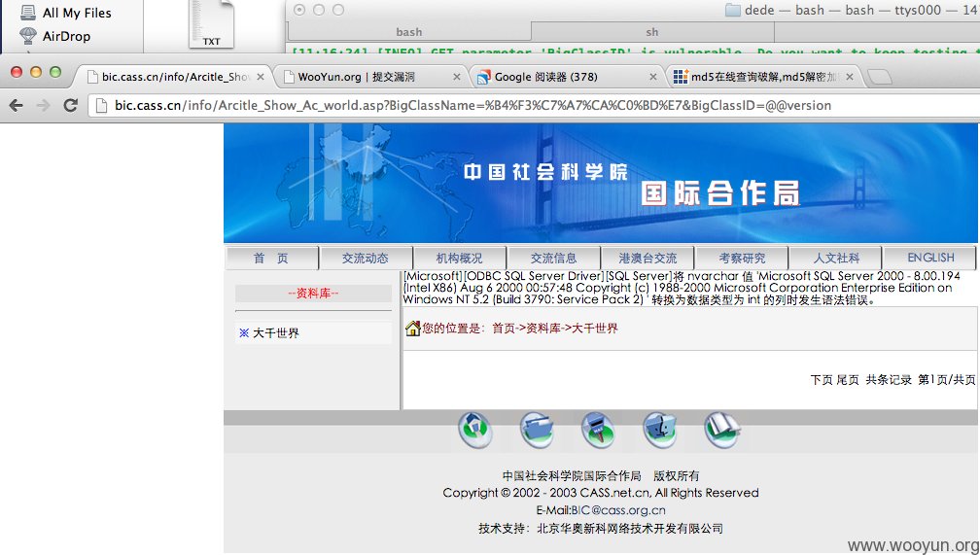Open 首页 navigation menu item
Image resolution: width=980 pixels, height=555 pixels.
pyautogui.click(x=271, y=259)
